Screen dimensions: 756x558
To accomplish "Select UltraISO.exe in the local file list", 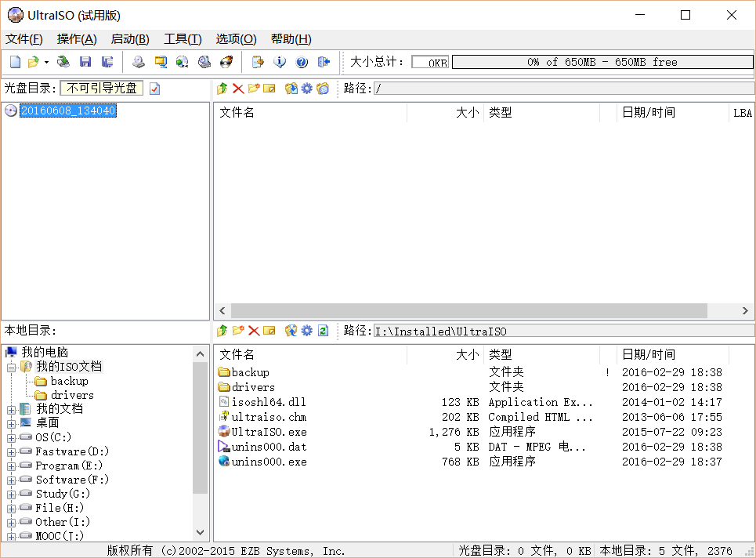I will (268, 432).
